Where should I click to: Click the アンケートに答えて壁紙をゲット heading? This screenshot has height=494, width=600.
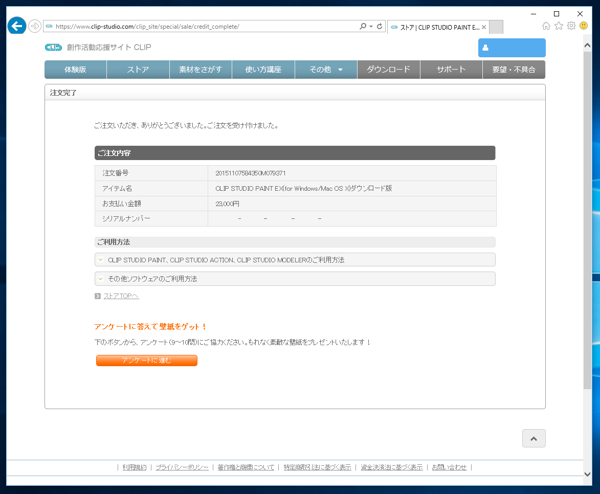tap(150, 326)
